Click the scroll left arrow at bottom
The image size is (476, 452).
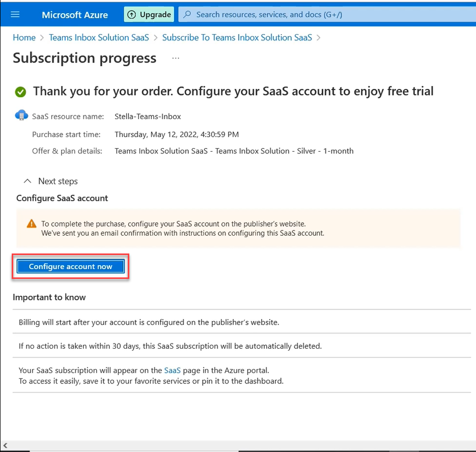5,445
